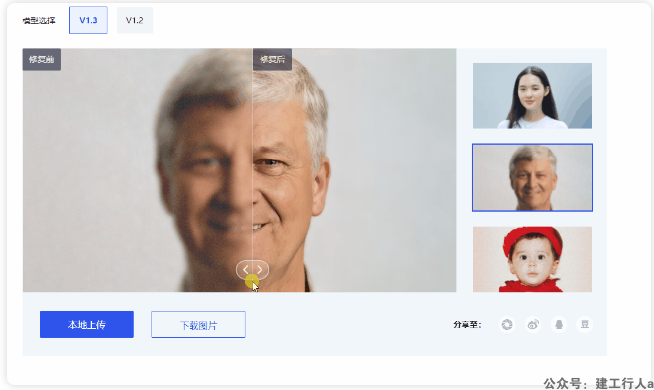654x390 pixels.
Task: Click the before/after divider line on the photo
Action: coord(252,167)
